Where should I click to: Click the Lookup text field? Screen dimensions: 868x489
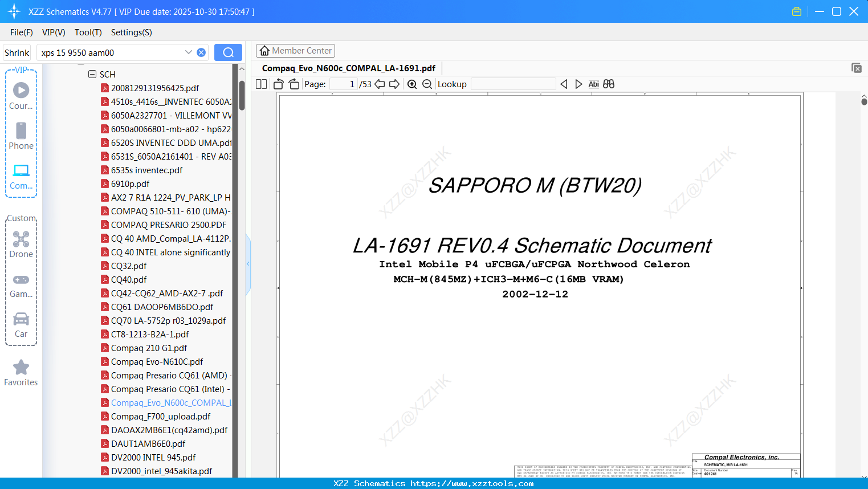(x=513, y=84)
